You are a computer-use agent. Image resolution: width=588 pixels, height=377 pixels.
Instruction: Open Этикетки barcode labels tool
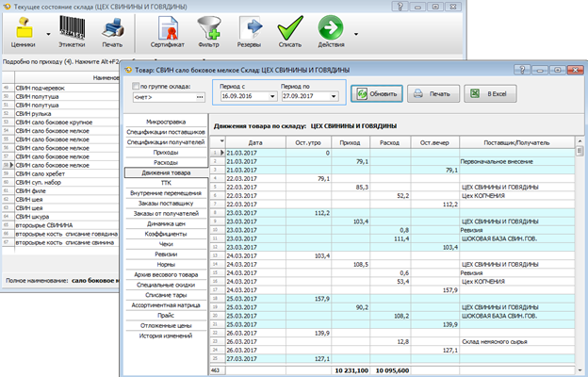(x=72, y=28)
